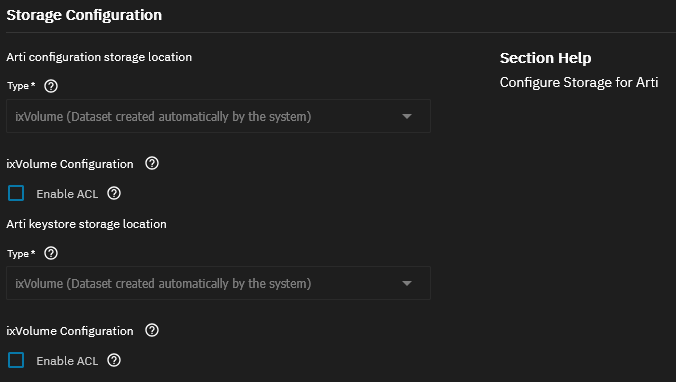Enable ACL checkbox under Arti configuration storage
This screenshot has height=382, width=676.
pos(16,193)
